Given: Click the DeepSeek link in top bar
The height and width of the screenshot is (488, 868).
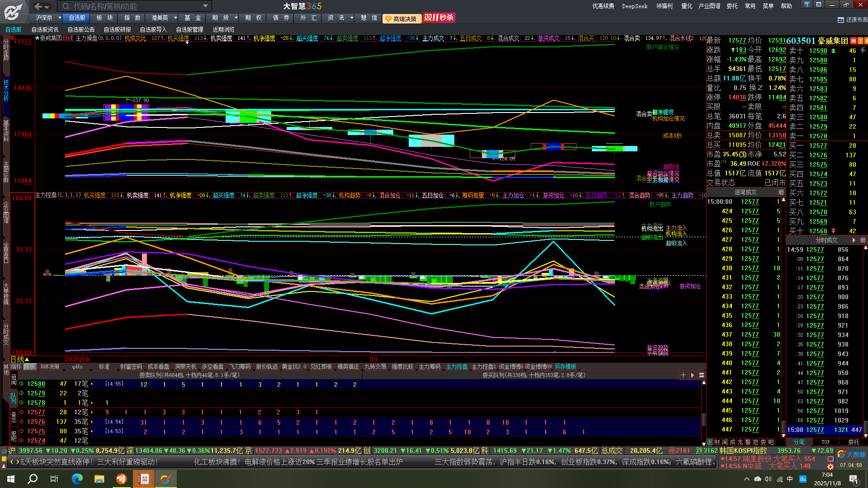Looking at the screenshot, I should (x=635, y=6).
